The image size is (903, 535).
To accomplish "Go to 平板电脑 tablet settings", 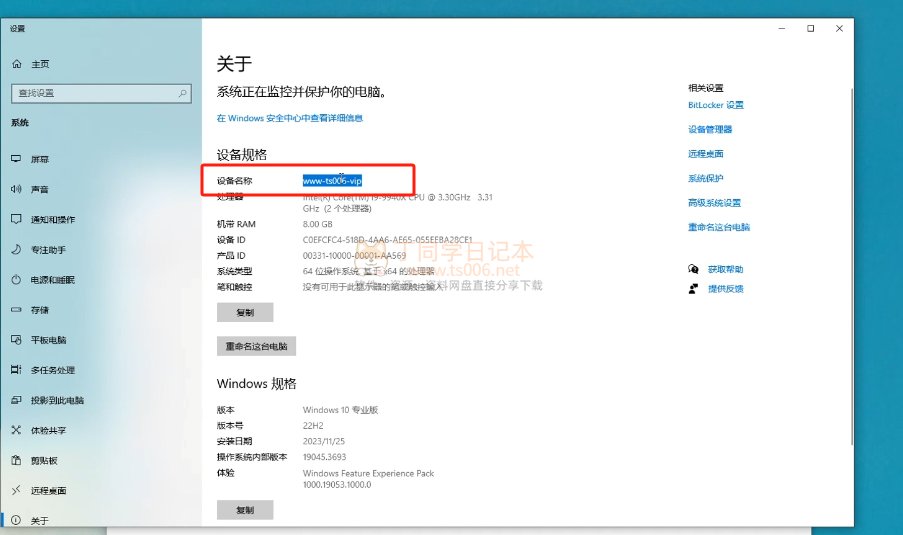I will (x=48, y=340).
